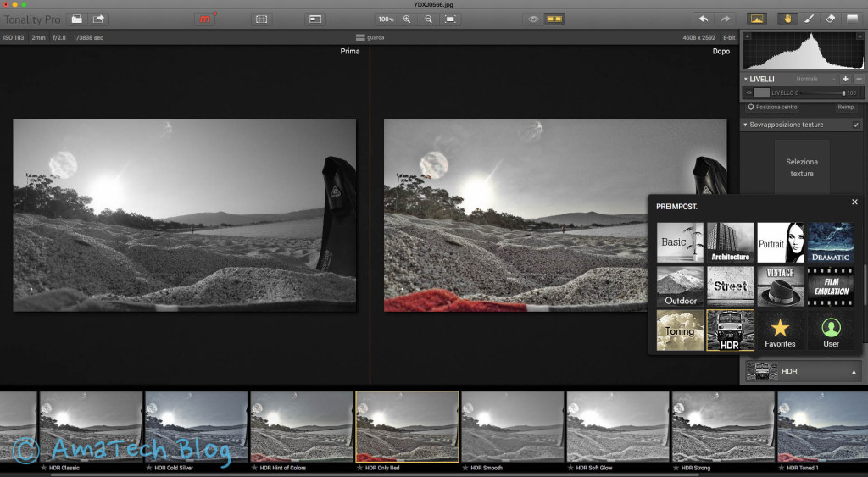
Task: Choose the Dramatic preset category
Action: click(831, 241)
